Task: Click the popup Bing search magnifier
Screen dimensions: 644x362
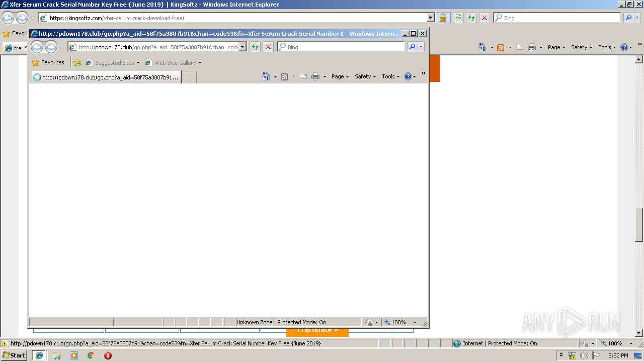Action: tap(412, 47)
